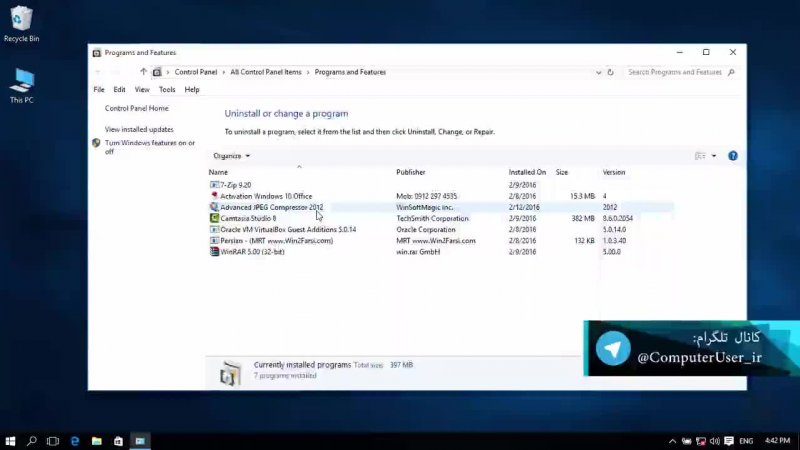Open the File Explorer taskbar icon
This screenshot has height=450, width=800.
click(x=97, y=440)
